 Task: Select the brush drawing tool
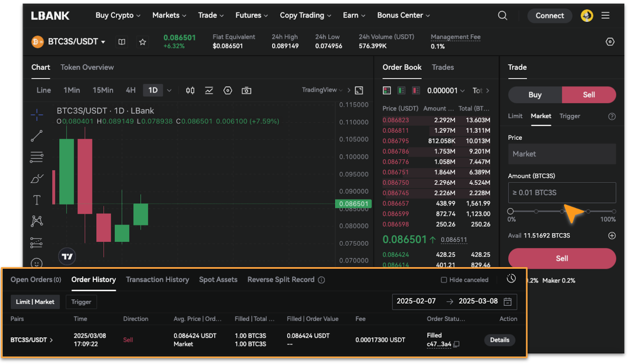point(37,178)
